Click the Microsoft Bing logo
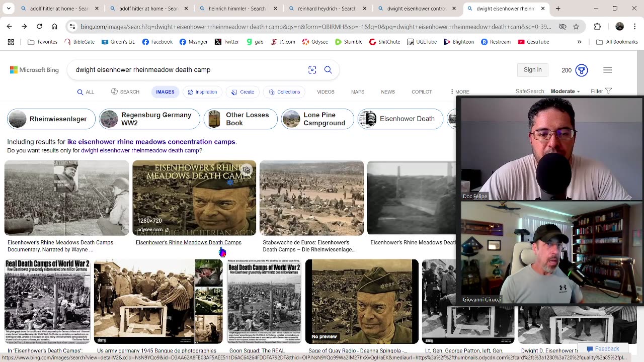644x362 pixels. click(x=34, y=70)
